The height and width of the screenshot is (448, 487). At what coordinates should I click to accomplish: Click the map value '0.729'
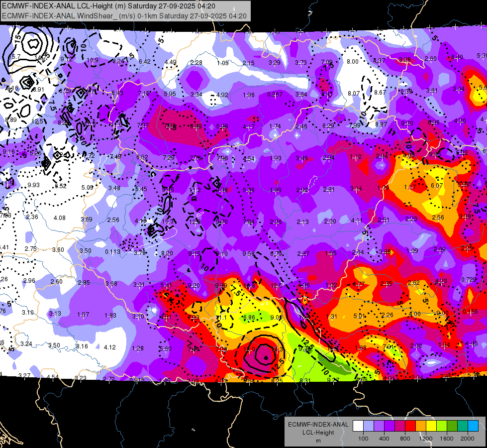coord(469,279)
